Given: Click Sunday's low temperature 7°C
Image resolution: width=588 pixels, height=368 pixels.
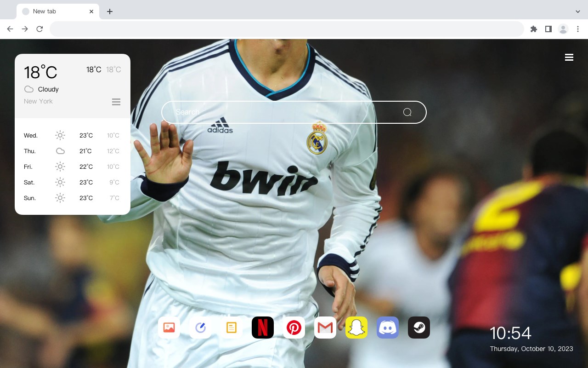Looking at the screenshot, I should pyautogui.click(x=114, y=198).
